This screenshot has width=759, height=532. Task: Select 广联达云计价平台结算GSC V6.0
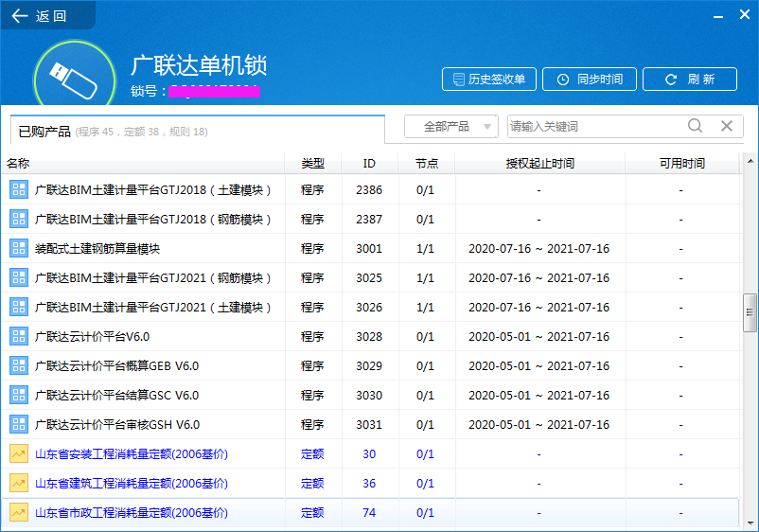pos(116,396)
